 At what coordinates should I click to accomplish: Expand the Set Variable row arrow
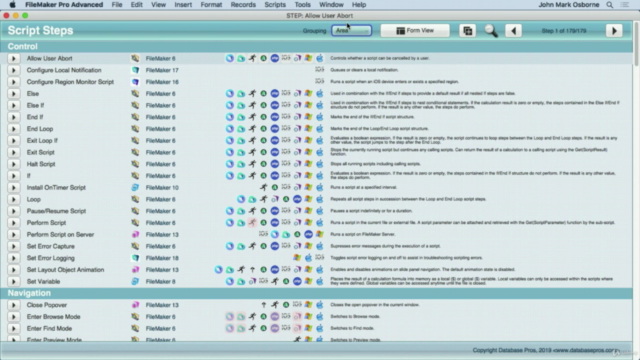point(13,282)
